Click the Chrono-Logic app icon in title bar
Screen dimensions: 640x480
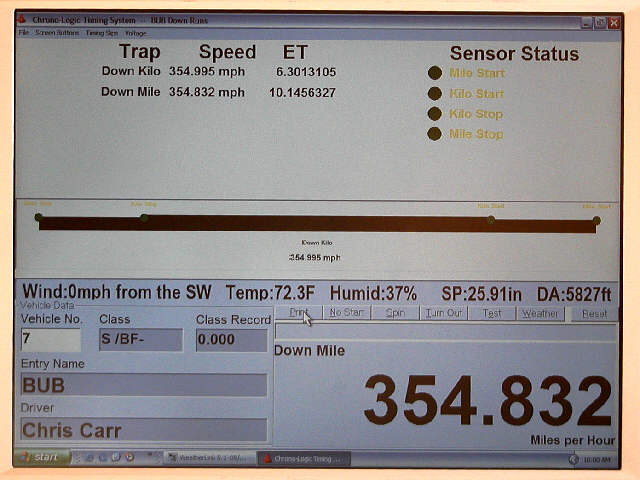pyautogui.click(x=24, y=20)
